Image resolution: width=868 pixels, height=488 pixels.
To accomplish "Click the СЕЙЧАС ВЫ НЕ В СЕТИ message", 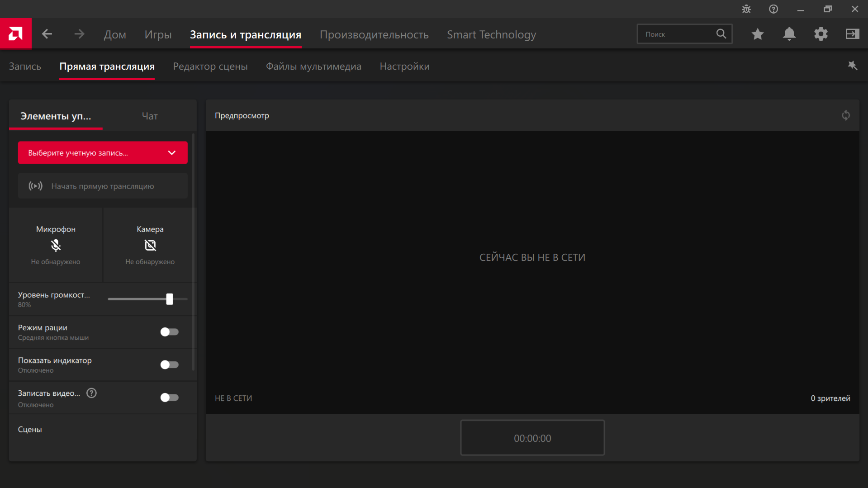I will click(x=532, y=257).
